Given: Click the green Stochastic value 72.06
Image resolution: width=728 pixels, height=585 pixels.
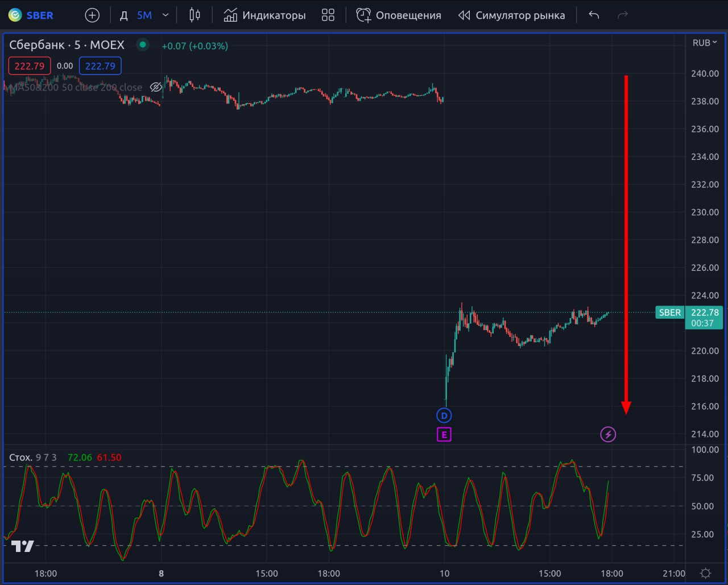Looking at the screenshot, I should (x=80, y=458).
